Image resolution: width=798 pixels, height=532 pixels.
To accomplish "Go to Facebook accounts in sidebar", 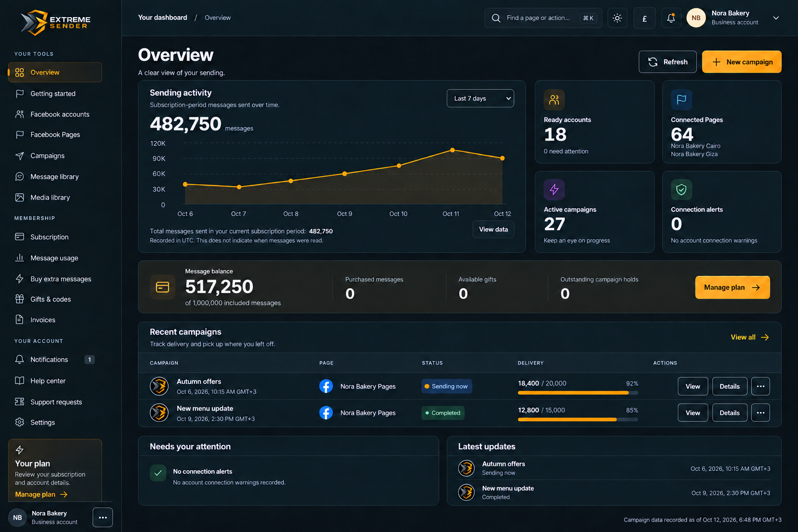I will (x=55, y=114).
